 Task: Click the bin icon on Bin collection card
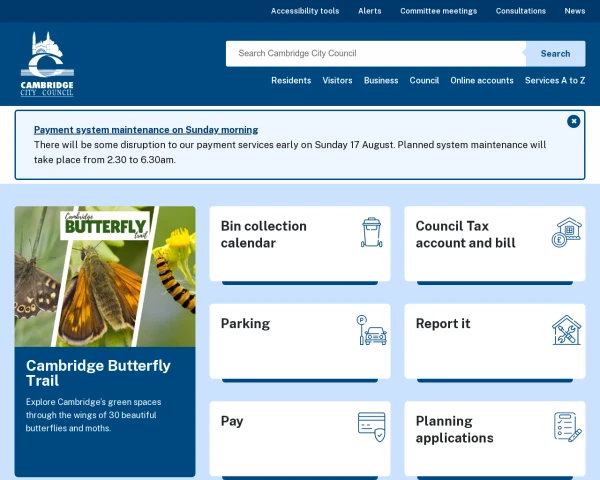[372, 232]
